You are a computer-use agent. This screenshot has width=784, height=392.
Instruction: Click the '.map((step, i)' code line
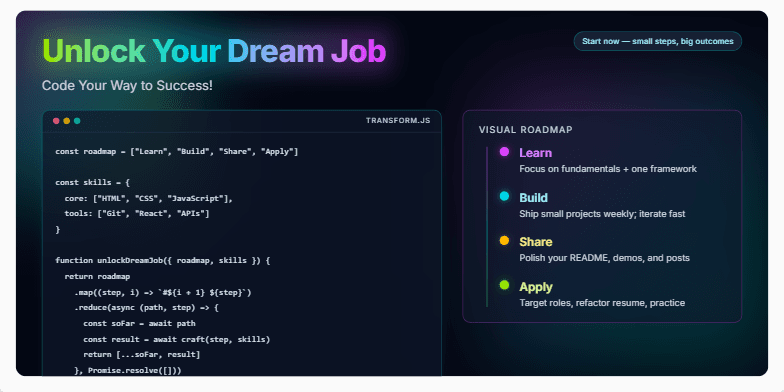(162, 292)
